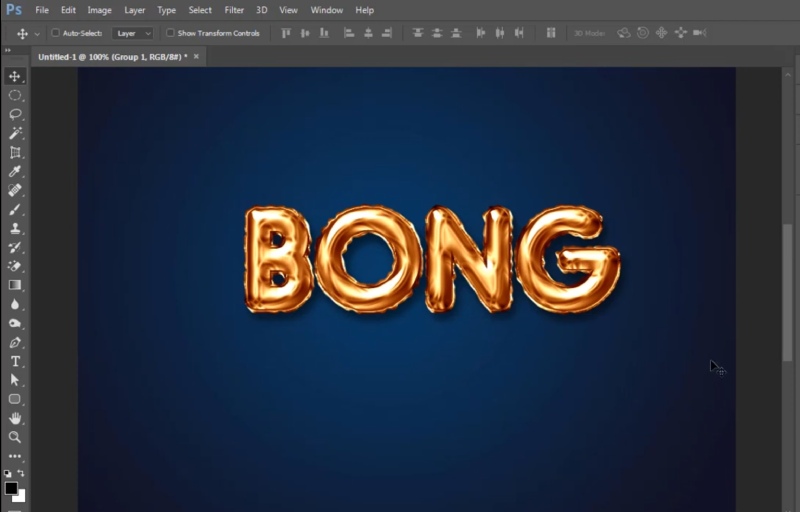Check Show Transform Controls

point(170,33)
